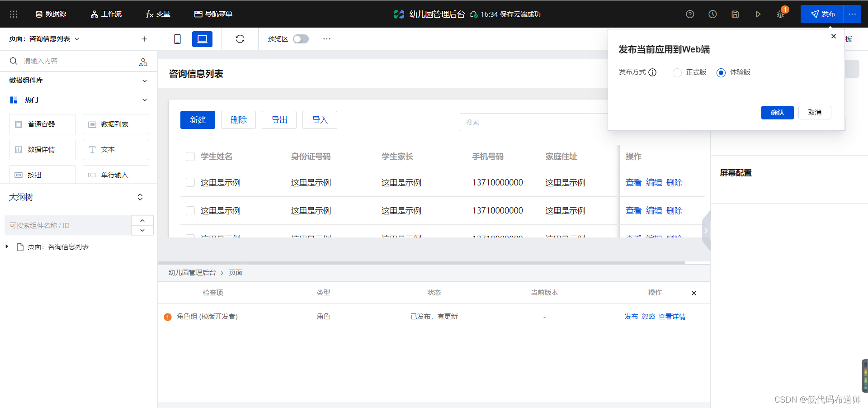Screen dimensions: 868x408
Task: Click 查看 in the second row
Action: click(633, 211)
